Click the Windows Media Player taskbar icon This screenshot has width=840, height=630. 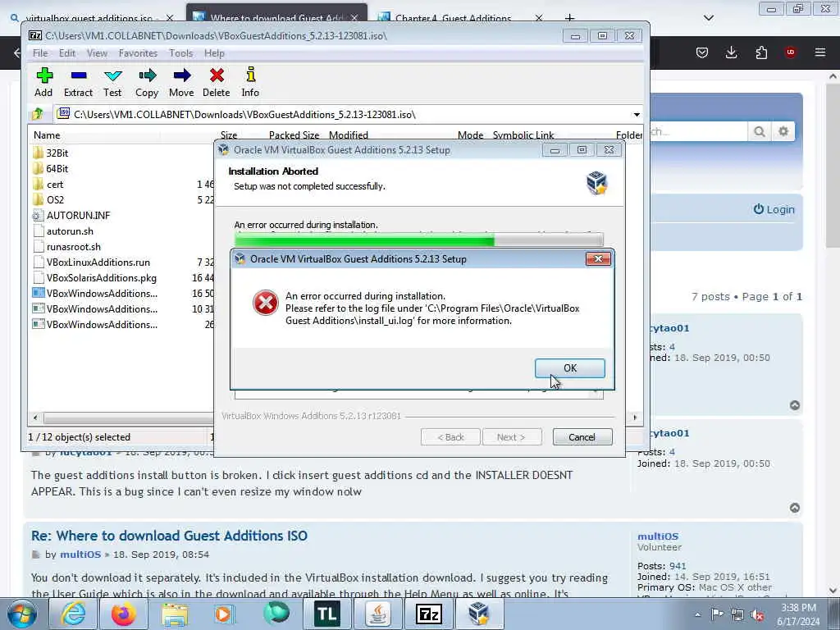click(x=224, y=614)
